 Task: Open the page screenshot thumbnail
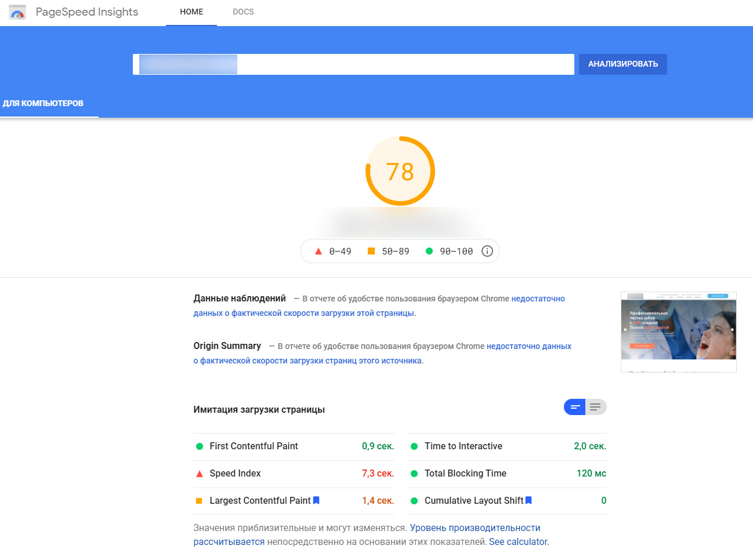point(679,332)
